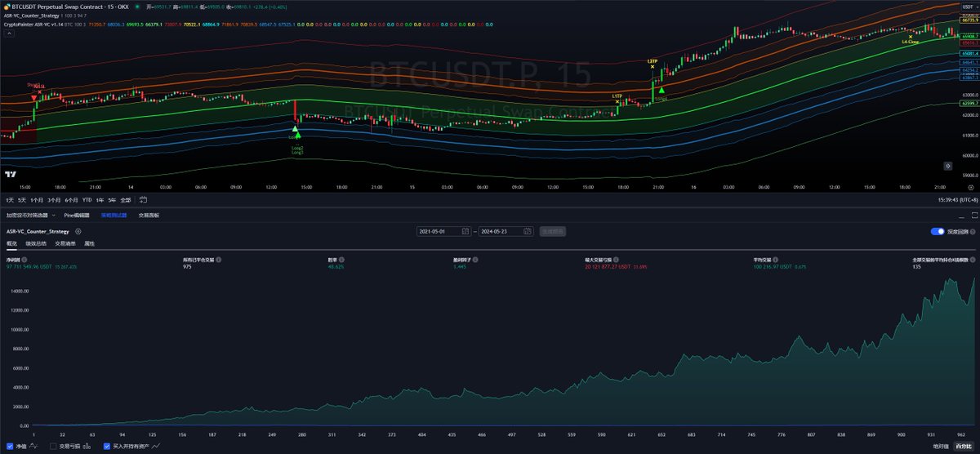Open the go-to-date calendar icon beside 全部
Viewport: 980px width, 454px height.
tap(143, 199)
